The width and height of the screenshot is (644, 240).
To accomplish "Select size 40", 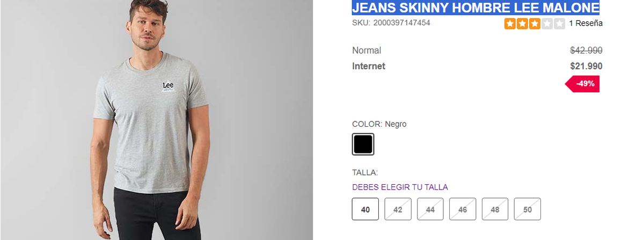I will tap(365, 209).
